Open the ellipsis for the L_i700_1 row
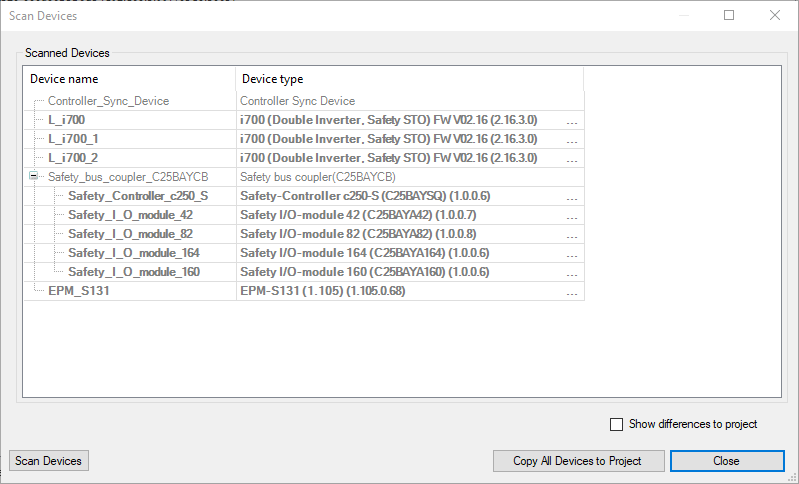 coord(572,140)
